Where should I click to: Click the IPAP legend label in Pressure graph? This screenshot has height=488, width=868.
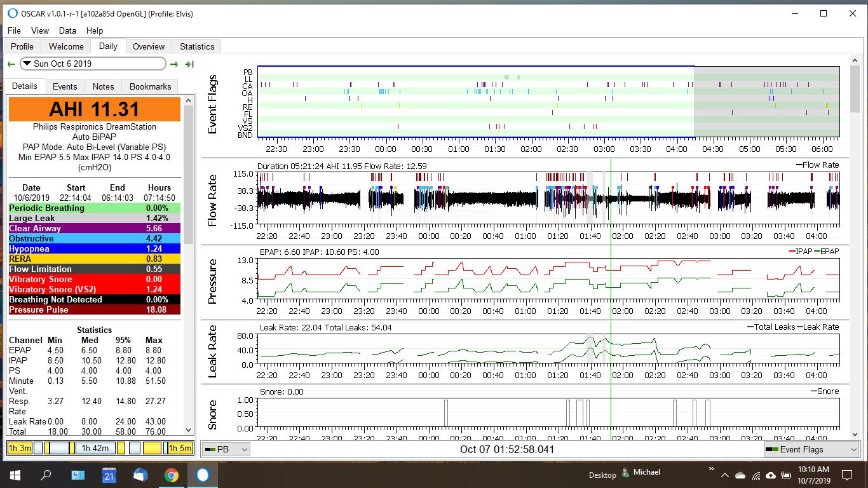[x=804, y=251]
